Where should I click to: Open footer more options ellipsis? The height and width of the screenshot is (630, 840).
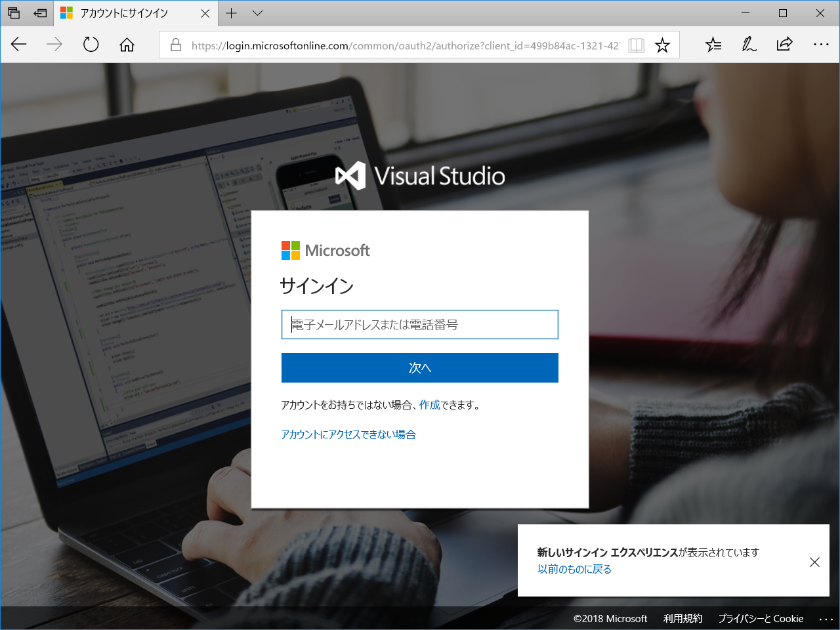(826, 619)
